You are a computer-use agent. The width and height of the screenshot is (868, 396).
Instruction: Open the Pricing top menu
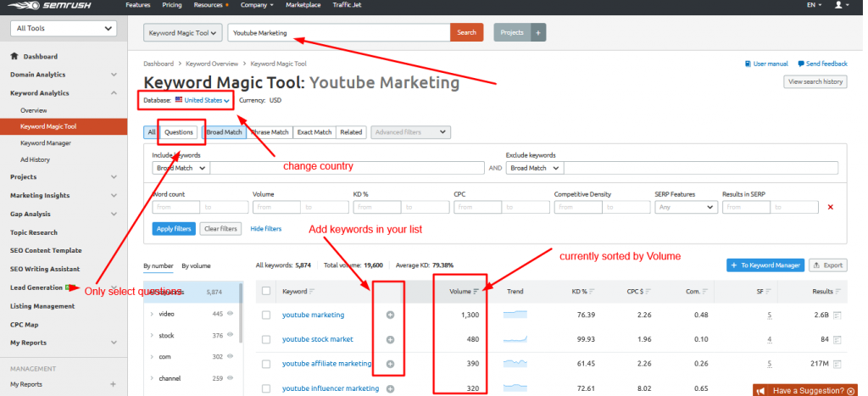[172, 4]
